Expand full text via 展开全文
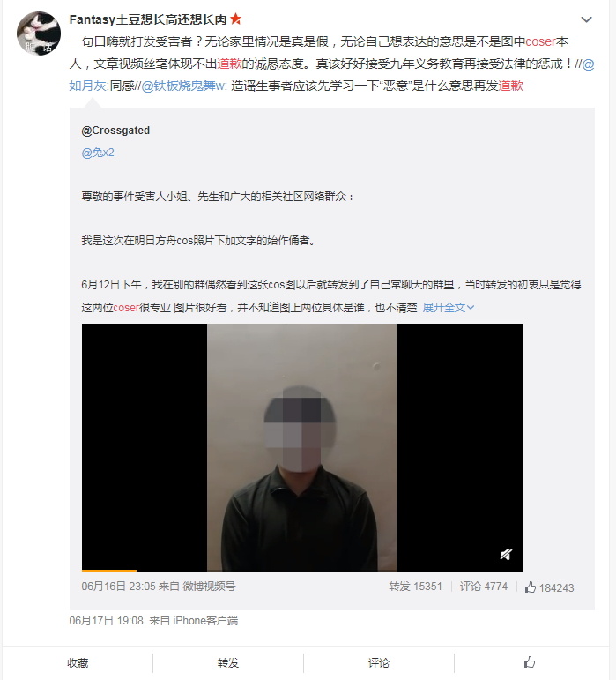The width and height of the screenshot is (616, 680). pos(448,308)
